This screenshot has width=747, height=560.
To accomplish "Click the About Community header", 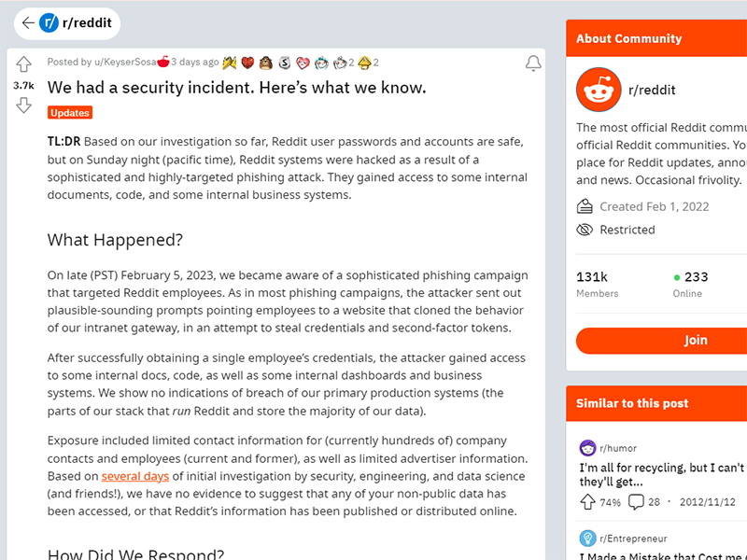I will 628,39.
